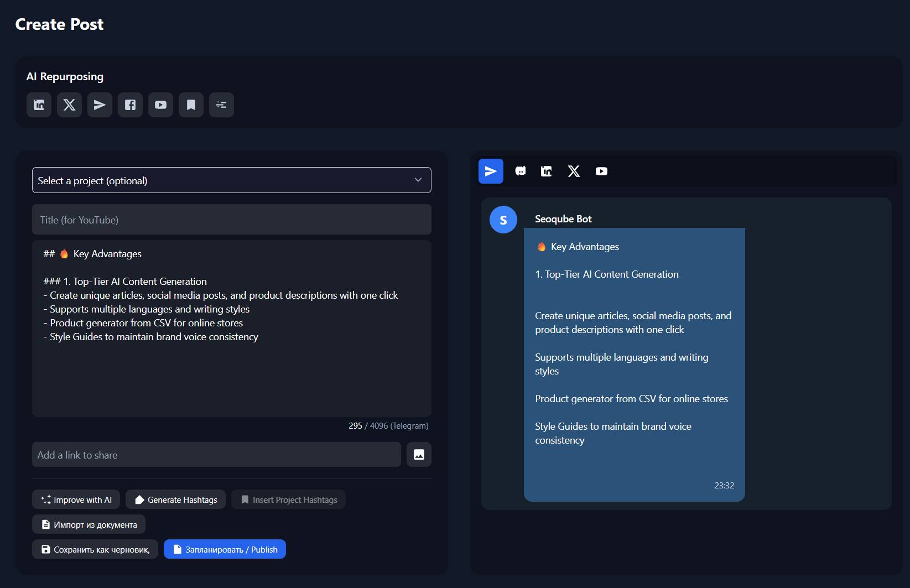The width and height of the screenshot is (910, 588).
Task: Click the Add a link to share field
Action: pos(216,454)
